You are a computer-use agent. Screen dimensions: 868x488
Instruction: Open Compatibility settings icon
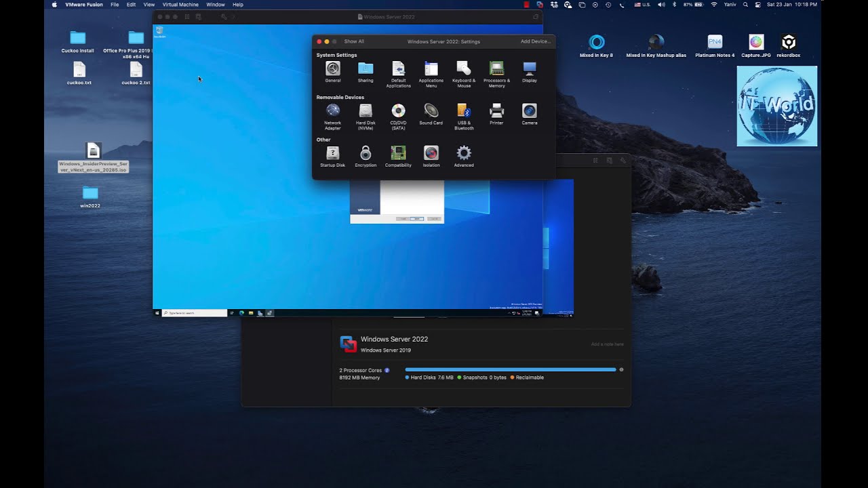(399, 152)
